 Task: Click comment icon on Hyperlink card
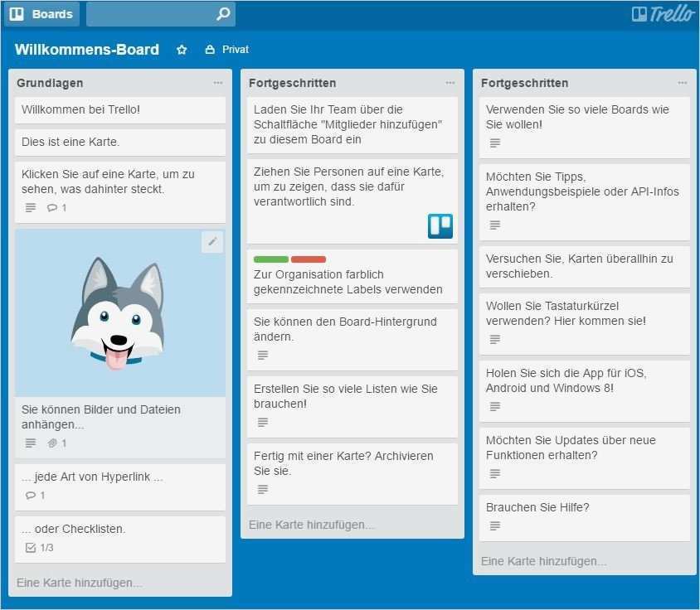pos(31,496)
